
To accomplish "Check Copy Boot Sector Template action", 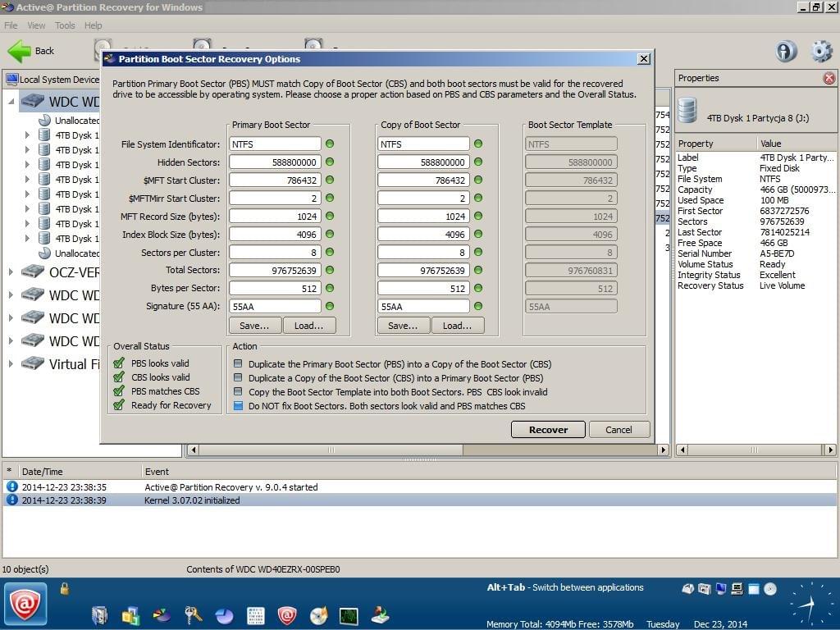I will pyautogui.click(x=239, y=391).
